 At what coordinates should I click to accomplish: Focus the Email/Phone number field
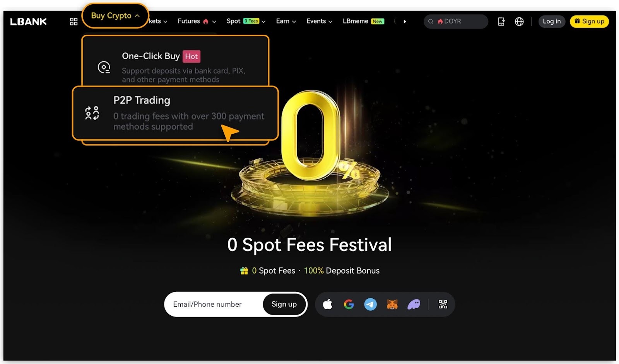214,304
